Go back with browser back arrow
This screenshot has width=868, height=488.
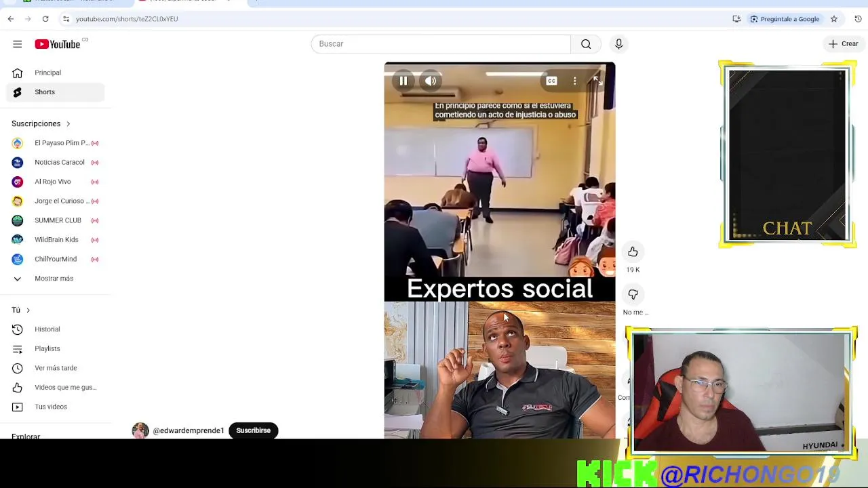point(11,19)
